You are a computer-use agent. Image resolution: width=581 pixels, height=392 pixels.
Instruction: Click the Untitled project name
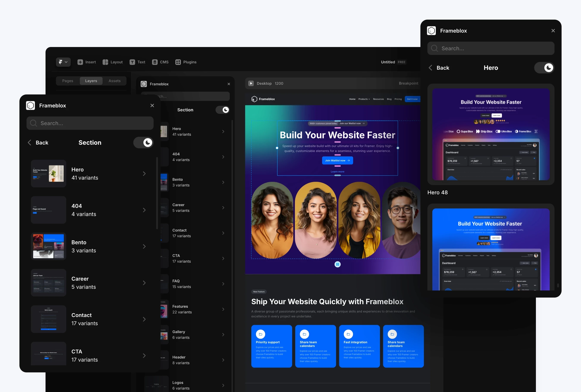click(388, 62)
